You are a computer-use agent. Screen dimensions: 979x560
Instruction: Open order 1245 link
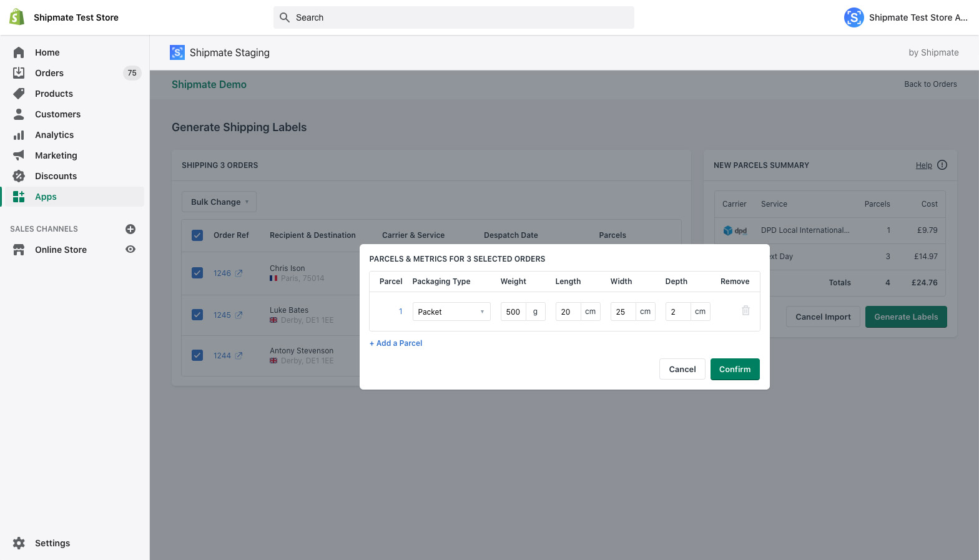(222, 315)
